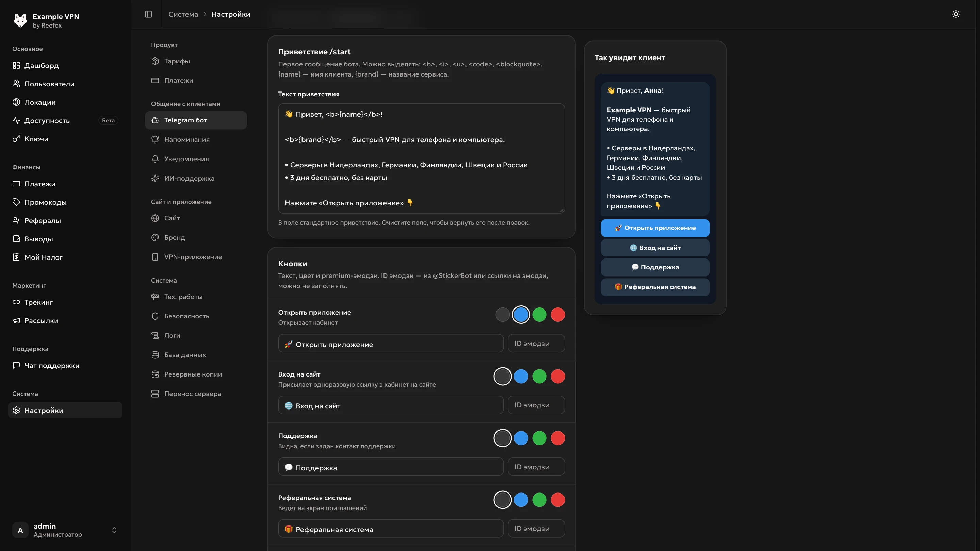Image resolution: width=980 pixels, height=551 pixels.
Task: Click the Доступность pulse icon
Action: (16, 120)
